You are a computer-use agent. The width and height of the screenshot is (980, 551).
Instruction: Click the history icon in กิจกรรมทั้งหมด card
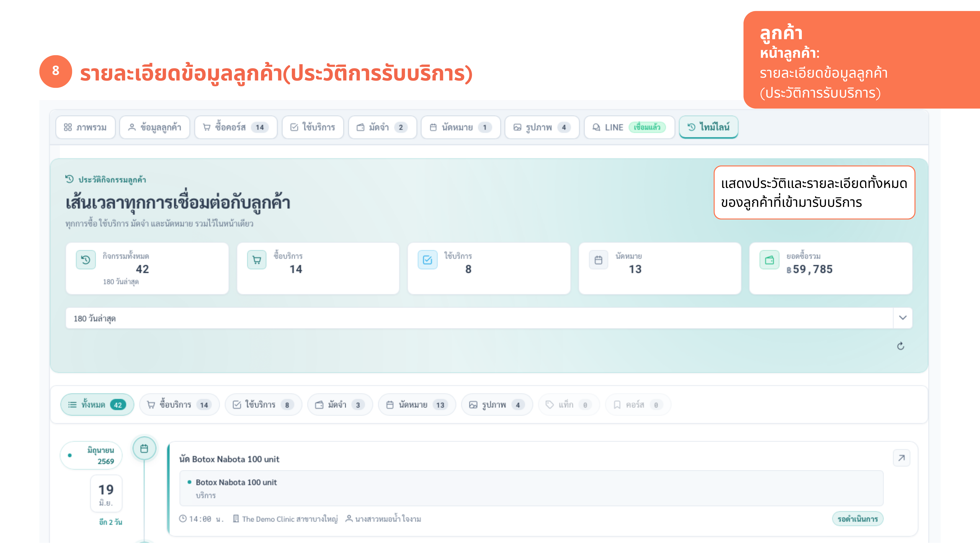click(86, 260)
